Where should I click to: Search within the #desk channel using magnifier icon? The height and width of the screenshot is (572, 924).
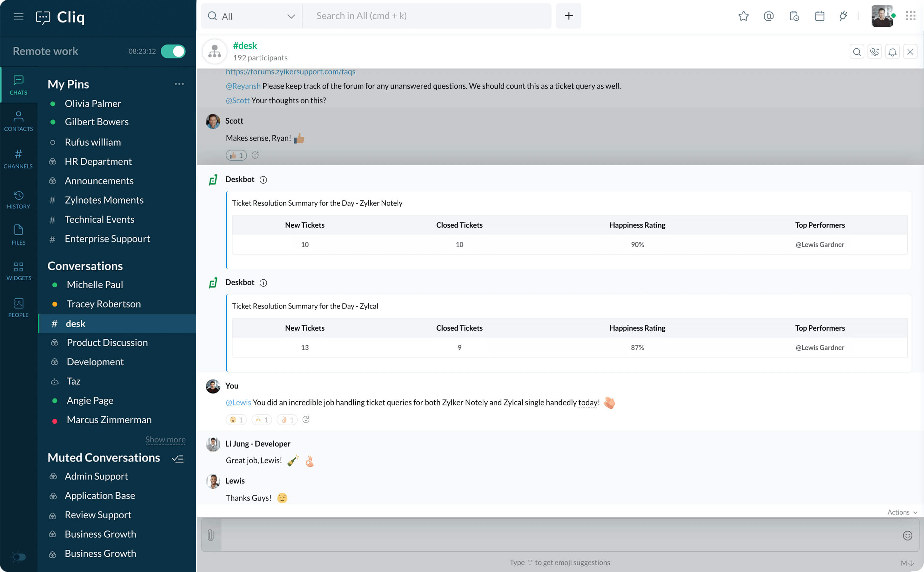[857, 52]
